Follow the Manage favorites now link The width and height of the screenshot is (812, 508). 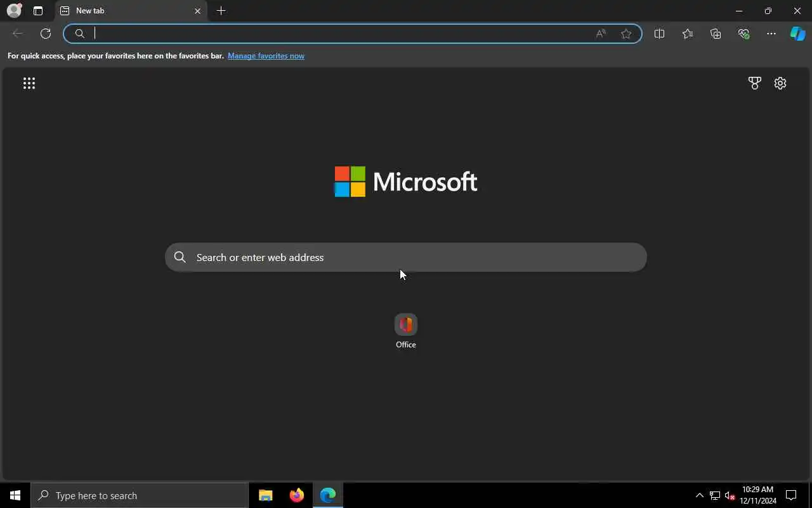pos(266,56)
